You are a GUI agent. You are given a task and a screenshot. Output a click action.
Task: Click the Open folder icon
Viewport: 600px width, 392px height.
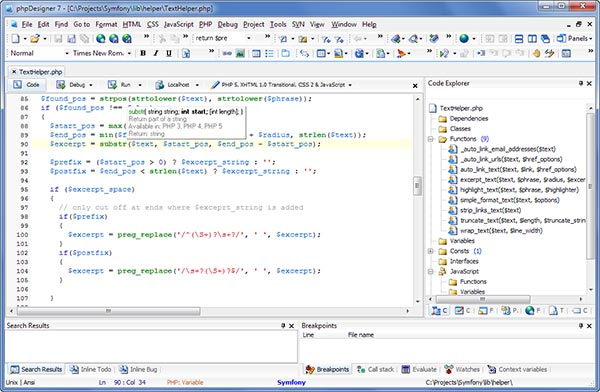tap(35, 38)
